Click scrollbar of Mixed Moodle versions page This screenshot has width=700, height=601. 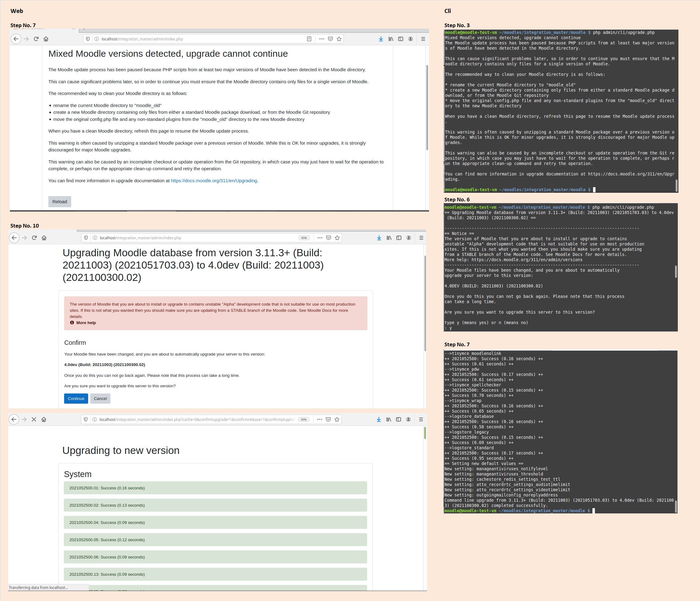click(x=427, y=107)
